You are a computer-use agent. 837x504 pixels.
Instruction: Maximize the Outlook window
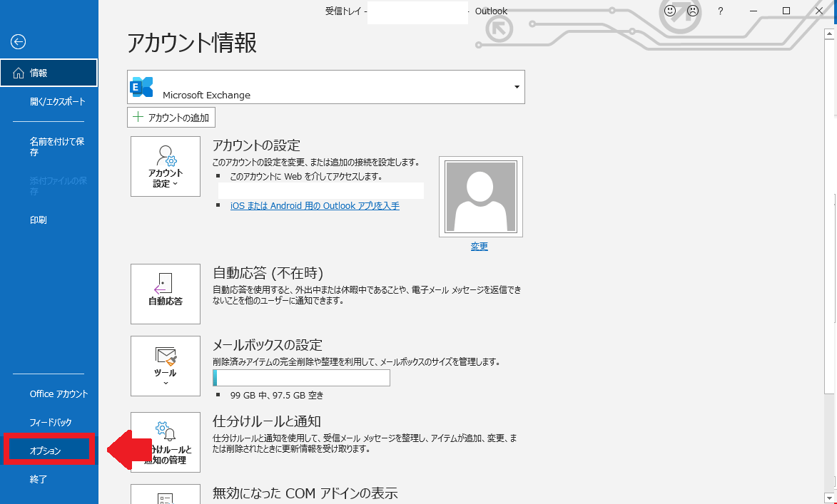coord(786,11)
